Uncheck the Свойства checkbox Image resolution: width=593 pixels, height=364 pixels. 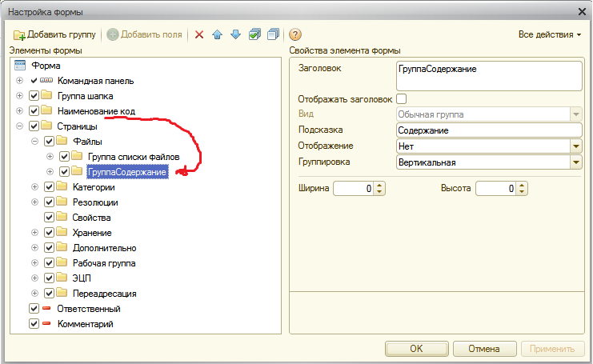[49, 218]
